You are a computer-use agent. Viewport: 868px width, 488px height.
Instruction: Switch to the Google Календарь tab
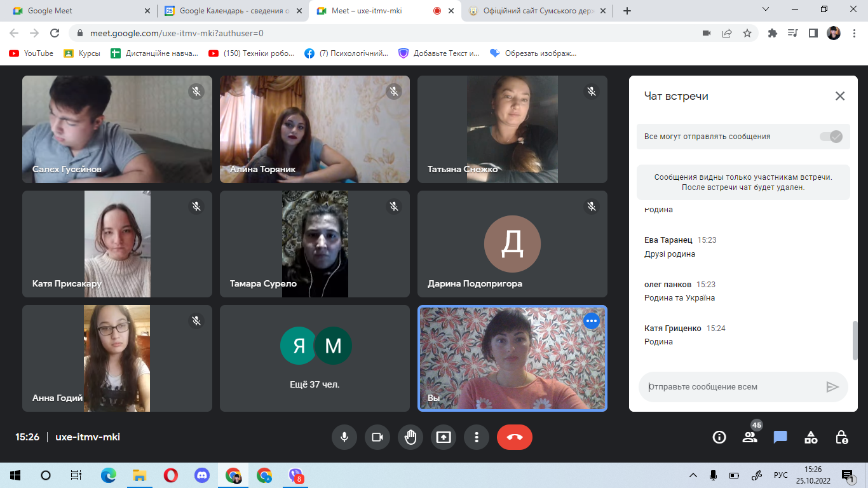pos(233,11)
